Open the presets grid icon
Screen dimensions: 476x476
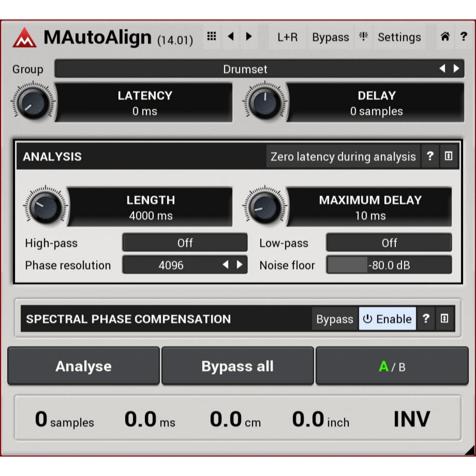coord(212,36)
